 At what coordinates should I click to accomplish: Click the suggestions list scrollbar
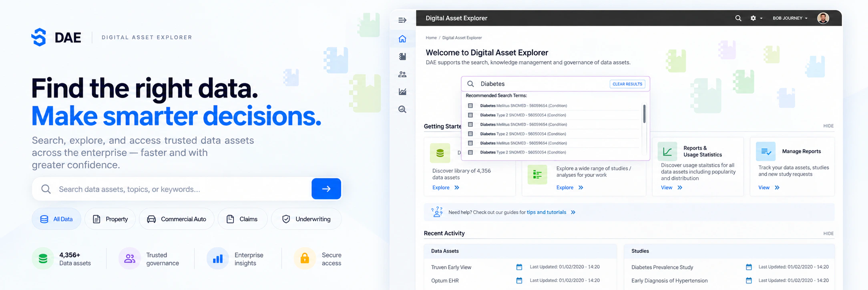click(x=644, y=114)
